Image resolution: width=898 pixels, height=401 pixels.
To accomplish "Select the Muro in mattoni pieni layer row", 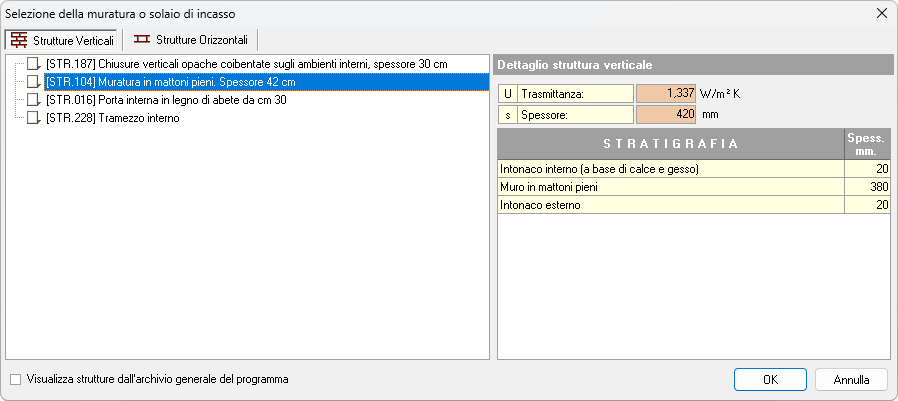I will click(x=670, y=187).
